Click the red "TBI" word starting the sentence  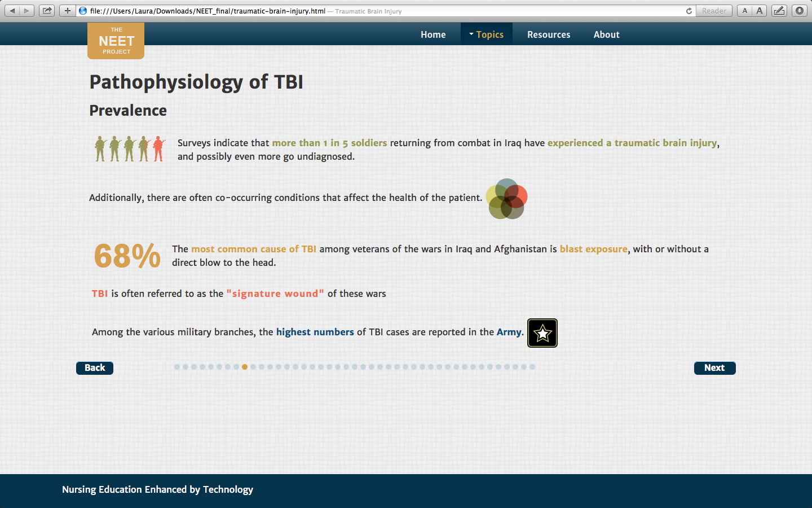coord(100,294)
